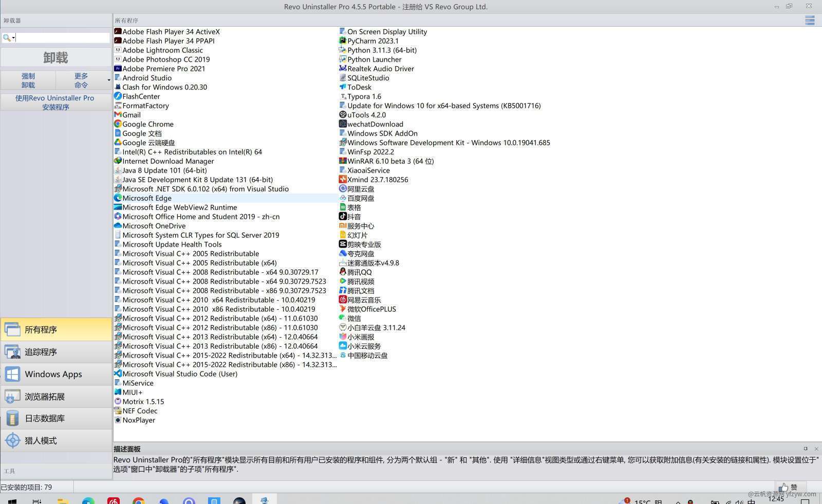Click the 抖音 app icon
The image size is (822, 504).
tap(343, 216)
